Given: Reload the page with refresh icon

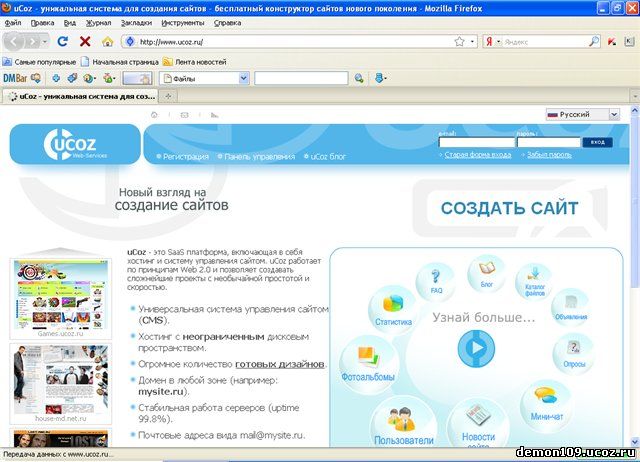Looking at the screenshot, I should [x=62, y=41].
